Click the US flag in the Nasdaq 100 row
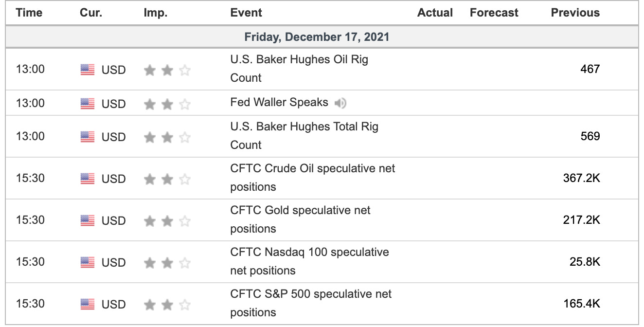This screenshot has width=644, height=327. click(x=88, y=263)
